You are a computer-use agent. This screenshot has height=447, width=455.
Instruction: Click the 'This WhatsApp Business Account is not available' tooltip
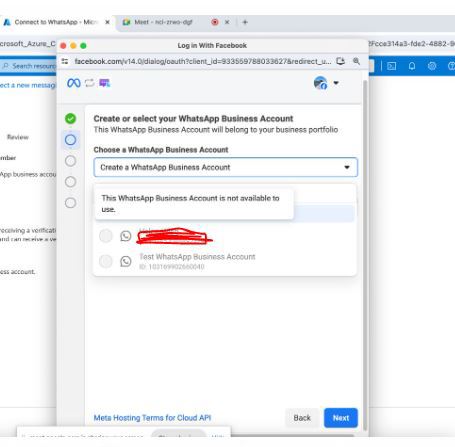tap(194, 204)
